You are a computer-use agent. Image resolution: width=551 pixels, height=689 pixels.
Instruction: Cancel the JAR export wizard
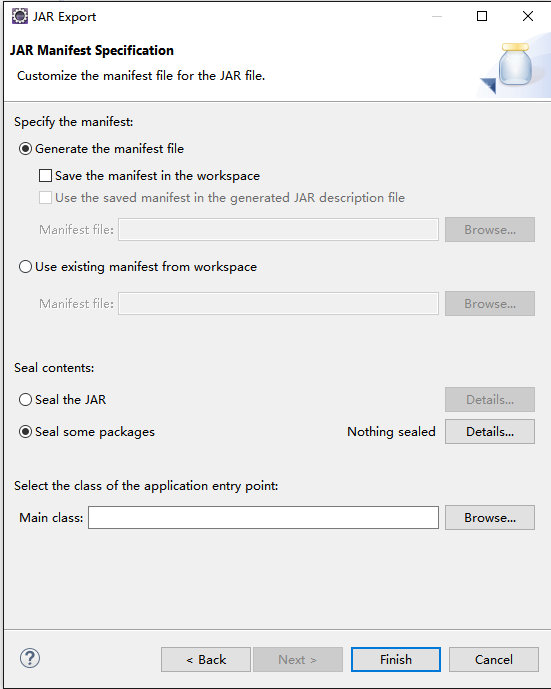pos(494,660)
